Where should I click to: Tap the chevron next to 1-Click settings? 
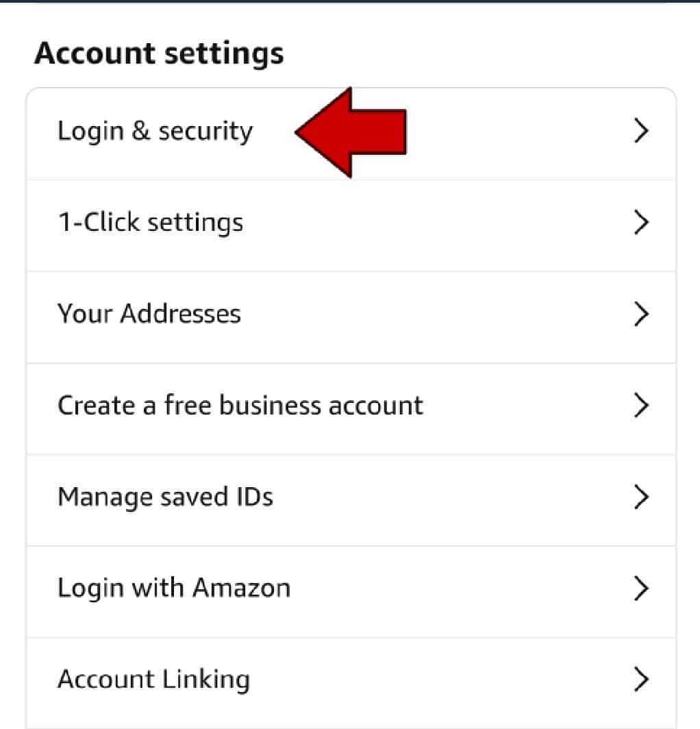pyautogui.click(x=640, y=223)
